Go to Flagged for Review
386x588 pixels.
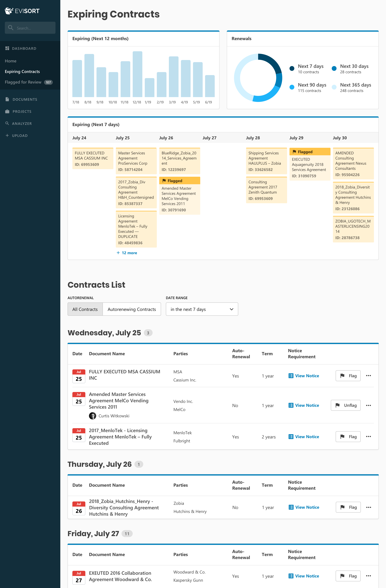click(23, 82)
